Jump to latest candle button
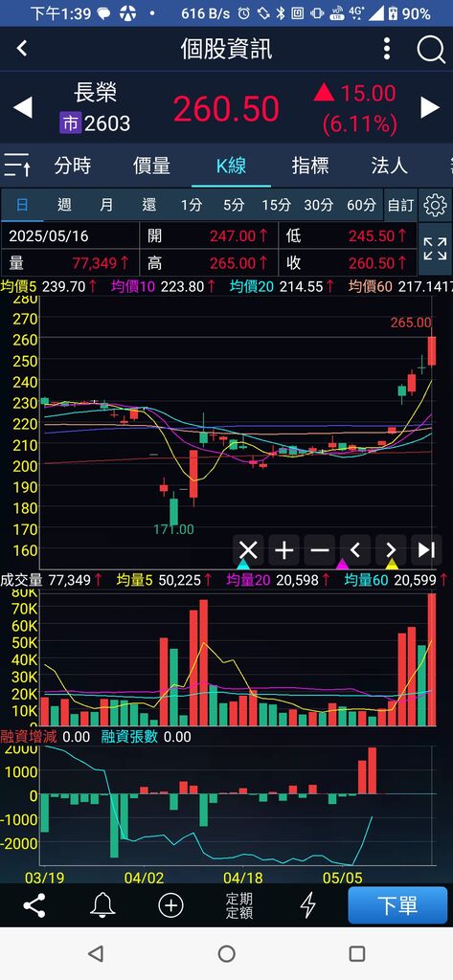Viewport: 453px width, 980px height. pos(427,550)
